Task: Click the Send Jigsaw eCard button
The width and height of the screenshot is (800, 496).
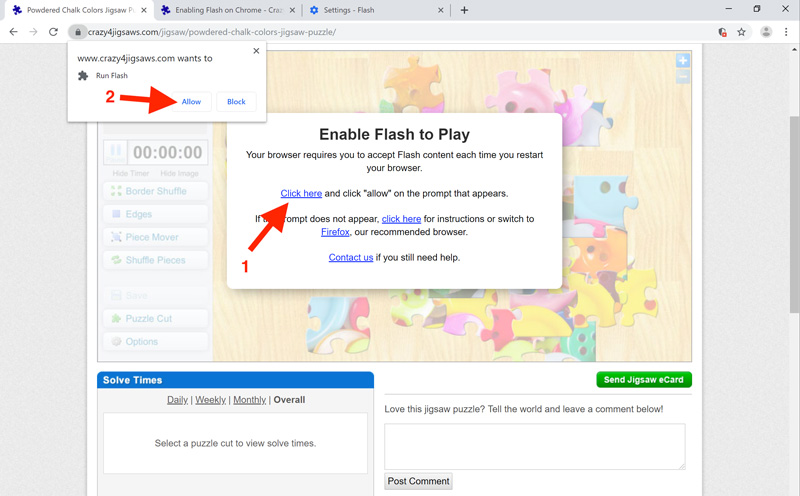Action: click(643, 380)
